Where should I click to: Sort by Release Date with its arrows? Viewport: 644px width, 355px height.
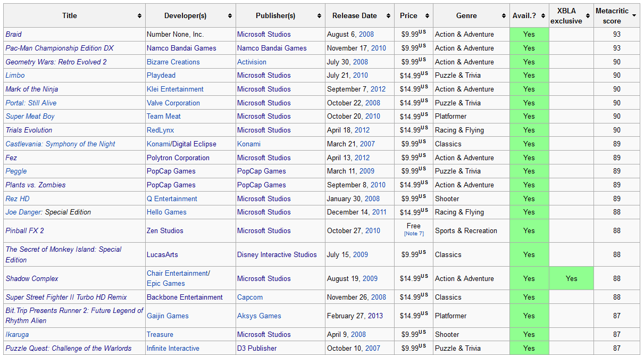coord(389,16)
